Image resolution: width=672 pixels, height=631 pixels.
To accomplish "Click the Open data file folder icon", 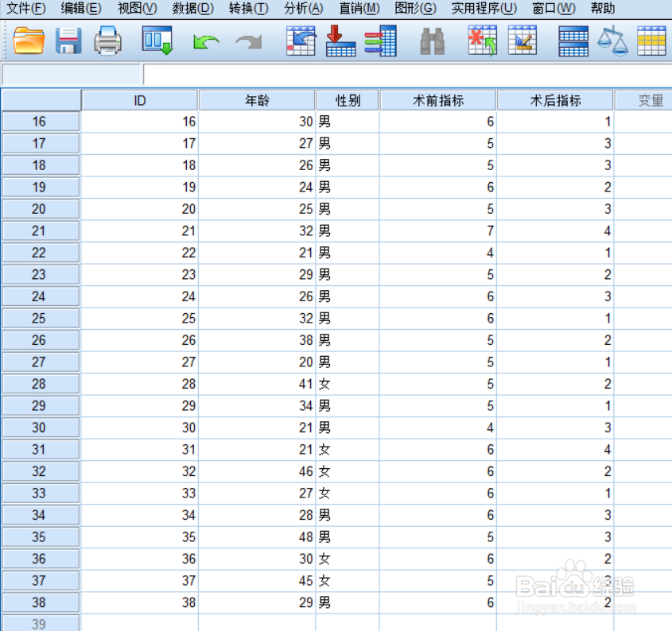I will click(29, 41).
